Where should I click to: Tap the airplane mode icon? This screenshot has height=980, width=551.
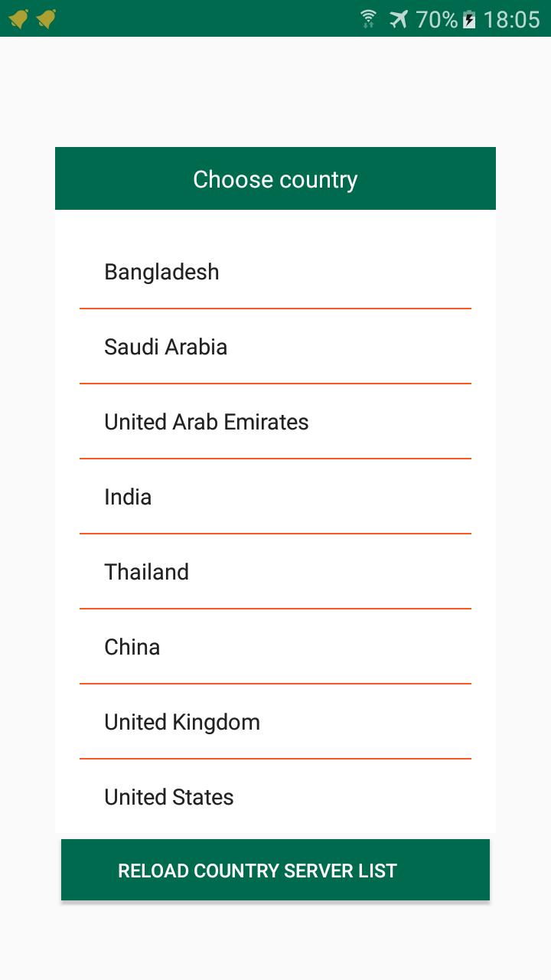coord(399,19)
